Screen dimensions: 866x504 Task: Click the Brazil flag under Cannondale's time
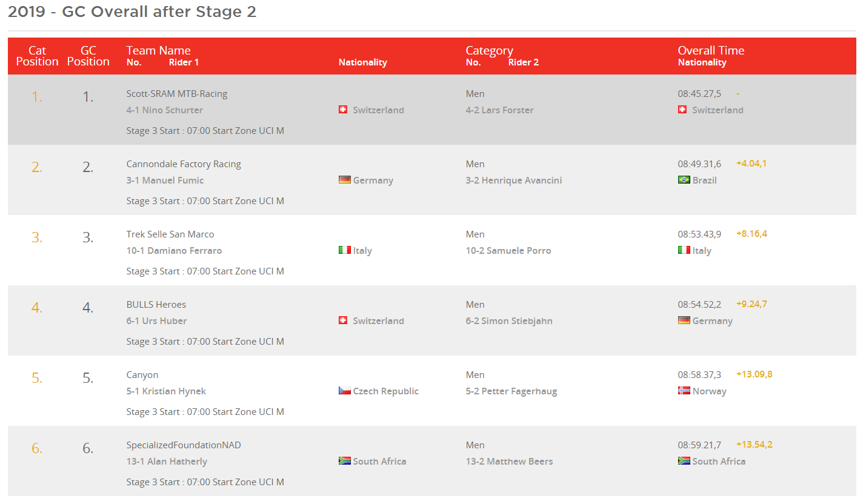684,180
